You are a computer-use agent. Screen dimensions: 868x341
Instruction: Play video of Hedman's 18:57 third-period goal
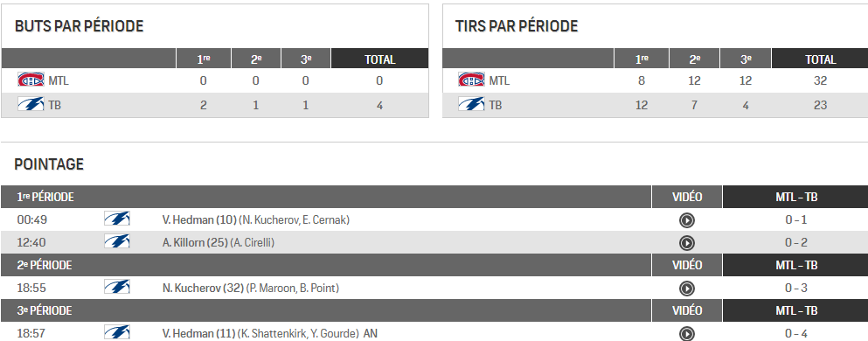[x=686, y=334]
